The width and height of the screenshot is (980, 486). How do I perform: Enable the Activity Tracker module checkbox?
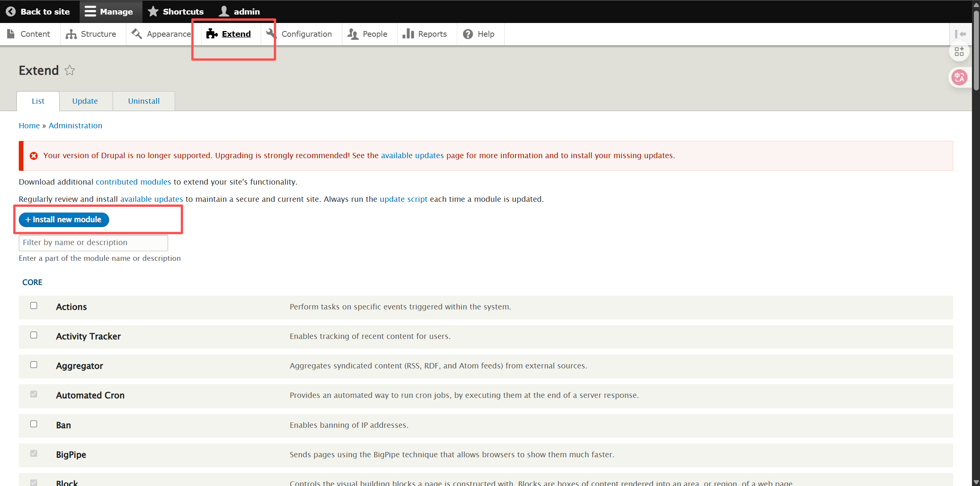(x=34, y=335)
